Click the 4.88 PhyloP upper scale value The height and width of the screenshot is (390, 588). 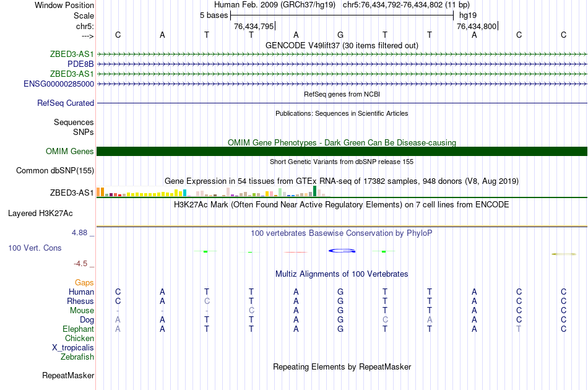(79, 233)
